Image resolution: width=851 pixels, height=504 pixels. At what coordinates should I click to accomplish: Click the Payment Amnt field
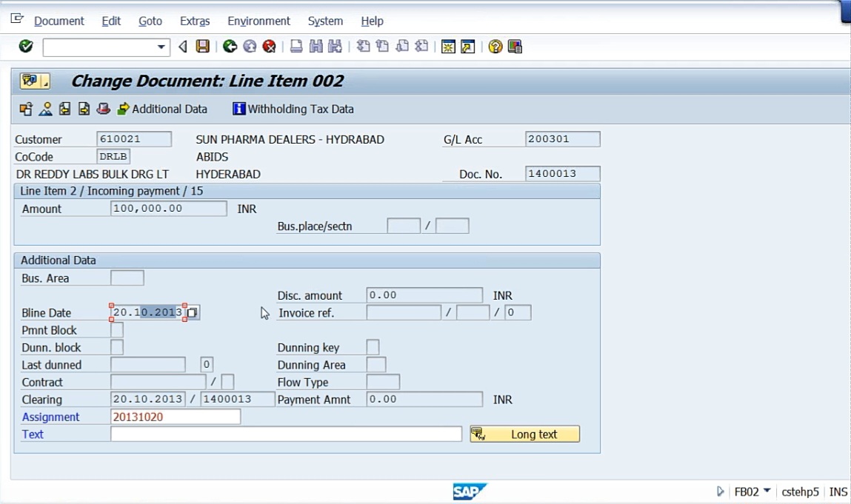point(424,400)
